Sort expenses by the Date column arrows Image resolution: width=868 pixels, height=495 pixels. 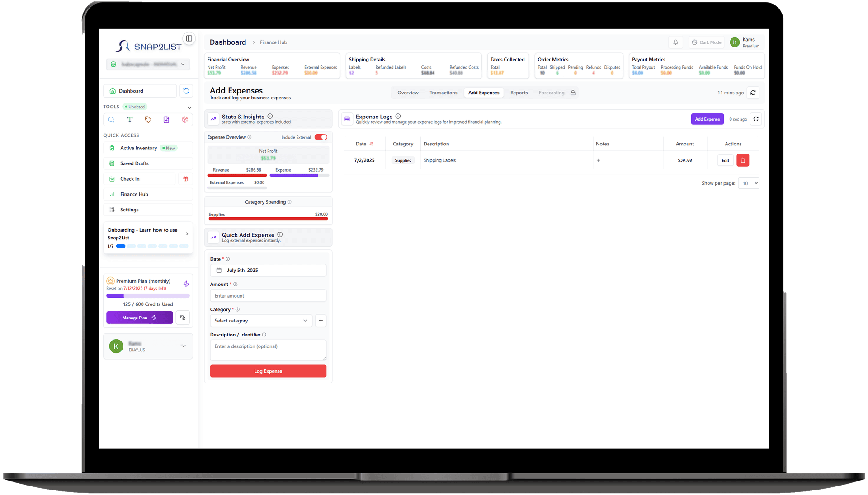point(371,144)
